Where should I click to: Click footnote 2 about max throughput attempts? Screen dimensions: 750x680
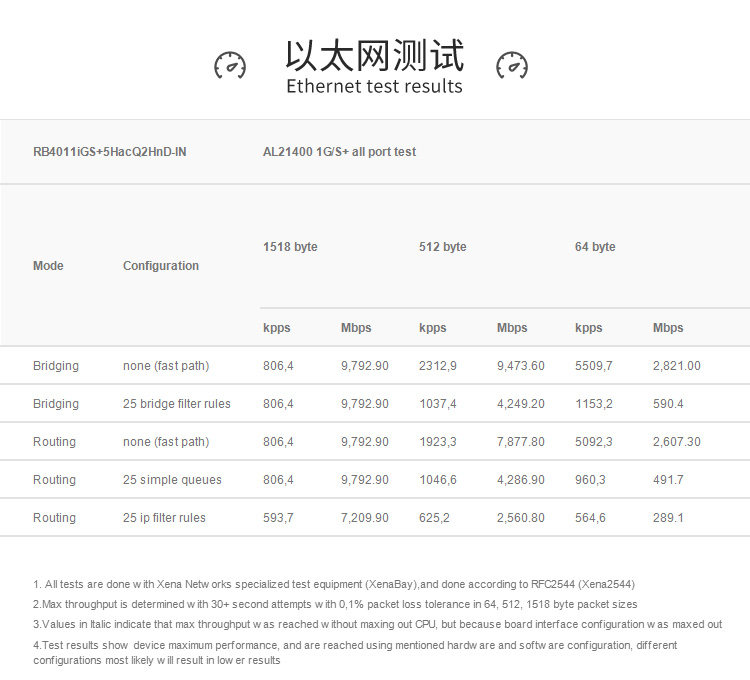[335, 604]
